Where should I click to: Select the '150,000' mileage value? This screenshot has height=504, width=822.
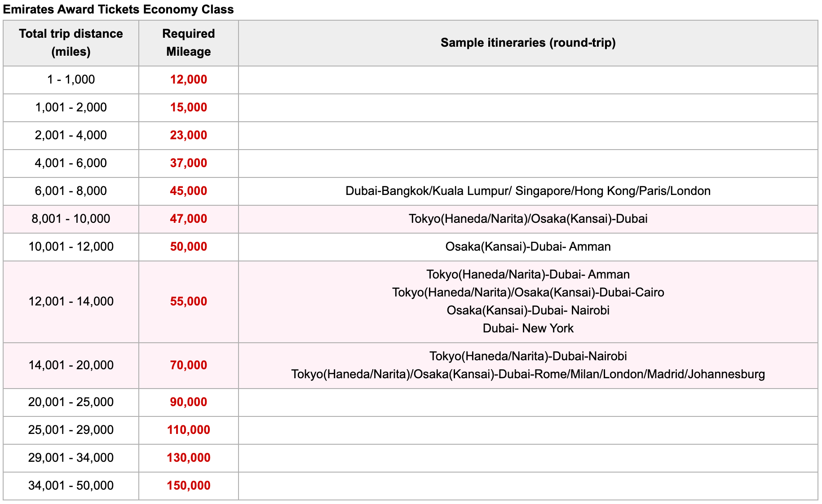[x=189, y=486]
